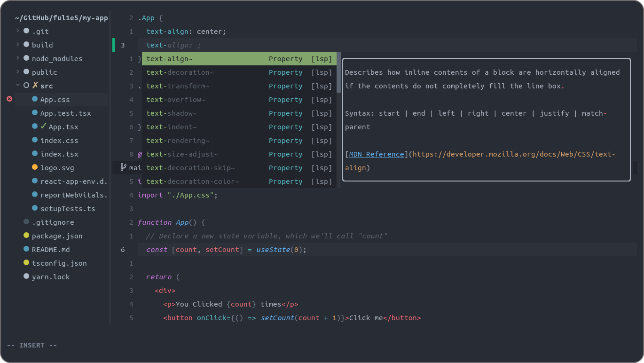Viewport: 644px width, 363px height.
Task: Click the file icon of index.tsx
Action: (35, 154)
